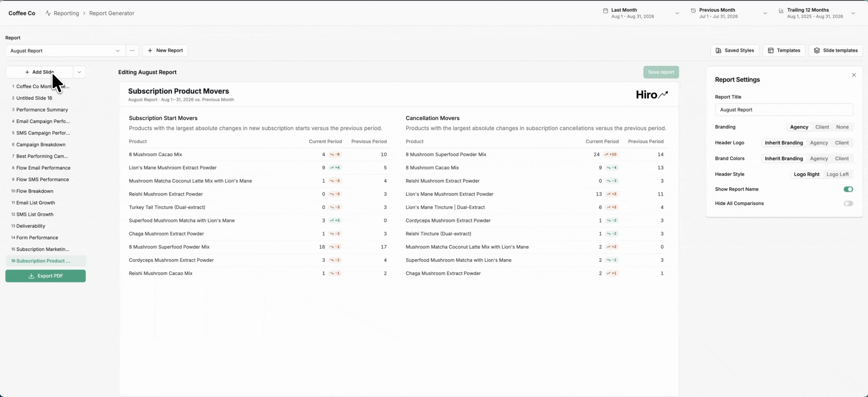Screen dimensions: 868x397
Task: Open slide 10 Flow Breakdown
Action: point(46,191)
